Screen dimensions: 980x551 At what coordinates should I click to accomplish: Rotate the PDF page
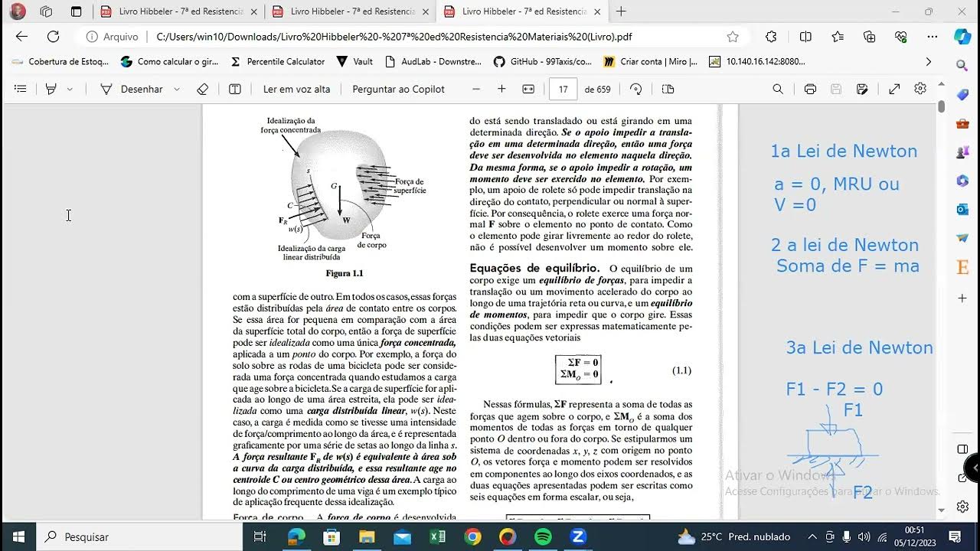(x=636, y=89)
